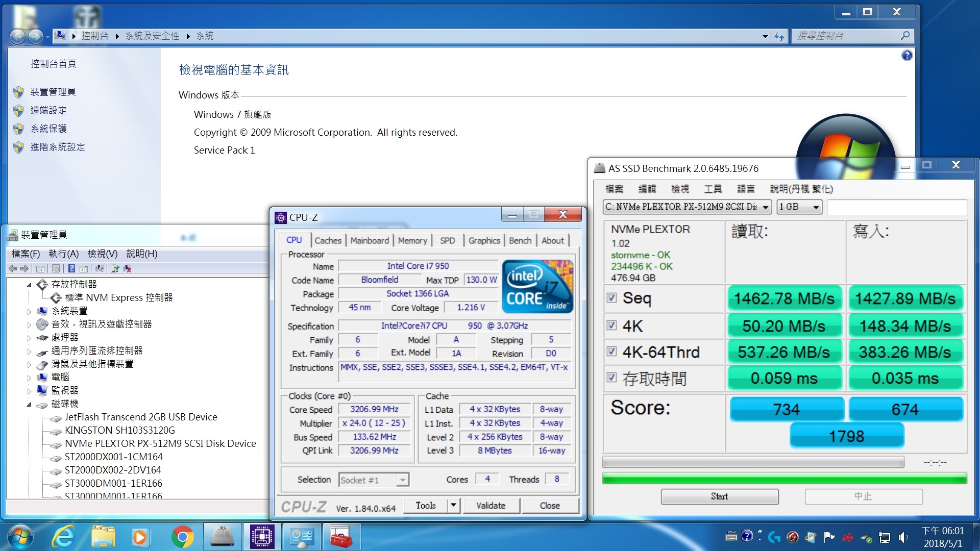The height and width of the screenshot is (551, 980).
Task: Click control panel back navigation arrow
Action: pyautogui.click(x=17, y=36)
